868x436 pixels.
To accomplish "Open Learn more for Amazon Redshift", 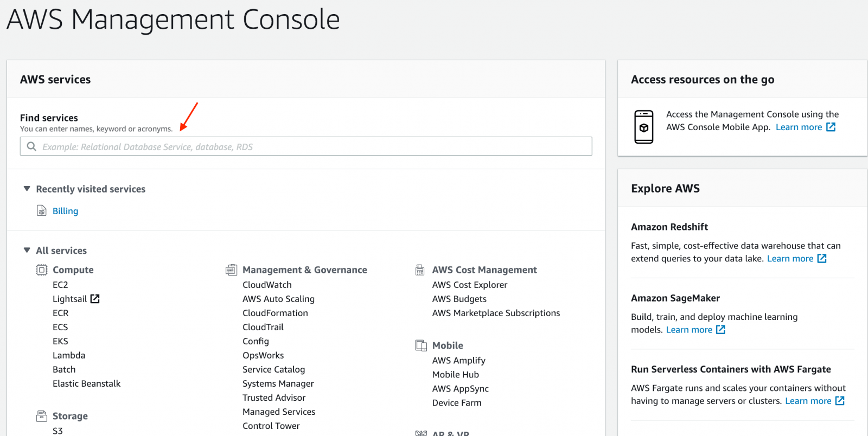I will point(790,258).
